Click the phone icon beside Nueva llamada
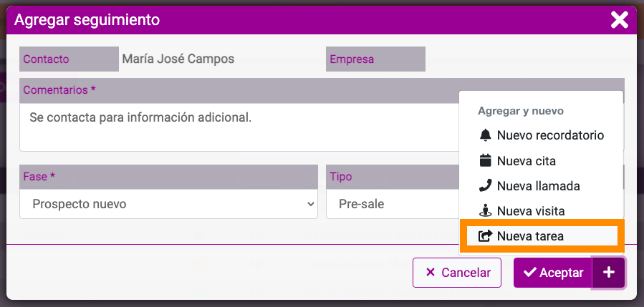The width and height of the screenshot is (644, 307). point(485,186)
